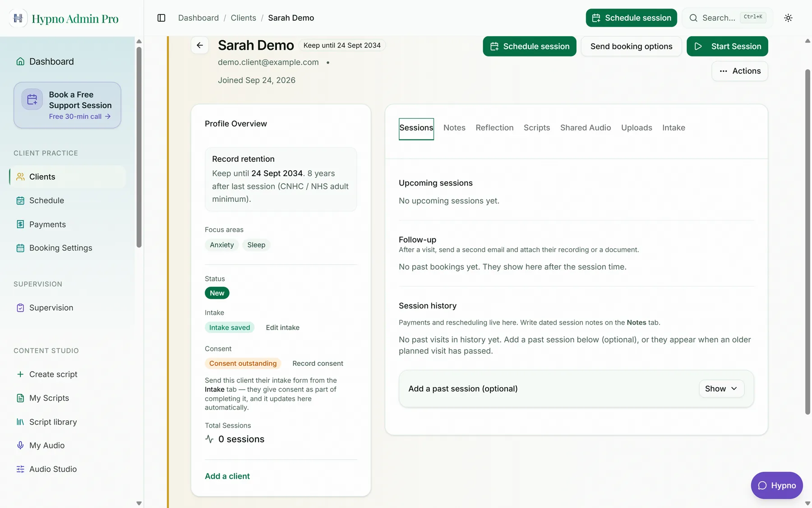
Task: Expand Add a past session with Show
Action: [x=721, y=389]
